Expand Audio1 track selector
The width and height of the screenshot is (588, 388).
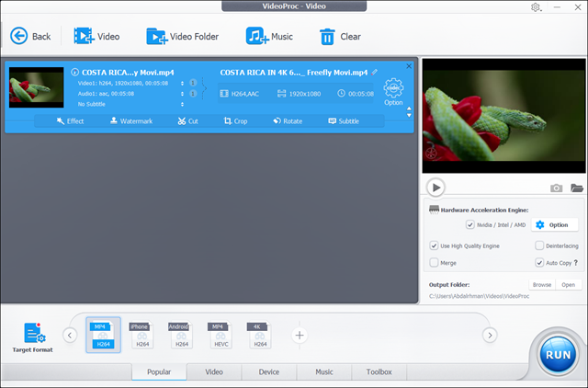coord(182,94)
